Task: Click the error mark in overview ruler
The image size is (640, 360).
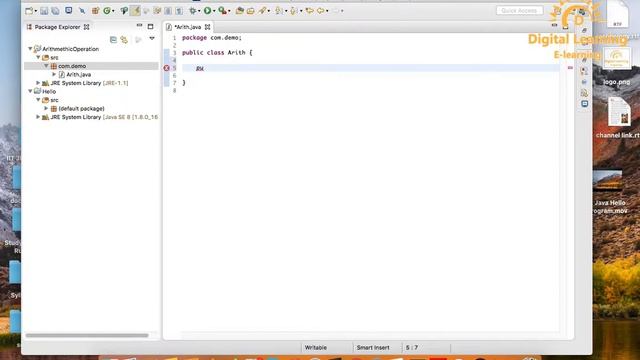Action: pyautogui.click(x=570, y=68)
